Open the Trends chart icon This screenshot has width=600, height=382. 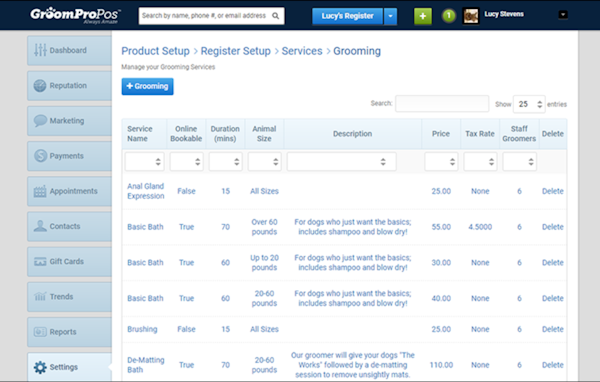[x=40, y=297]
